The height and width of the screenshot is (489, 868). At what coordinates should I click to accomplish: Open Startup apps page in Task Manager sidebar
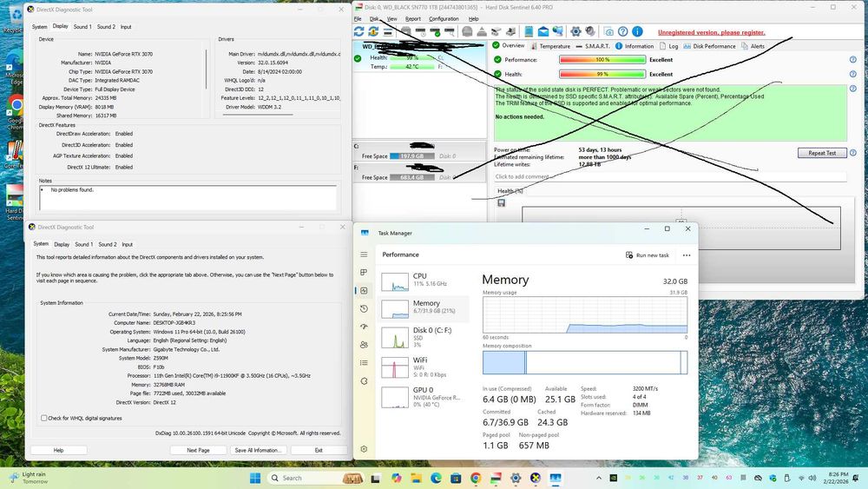point(364,327)
